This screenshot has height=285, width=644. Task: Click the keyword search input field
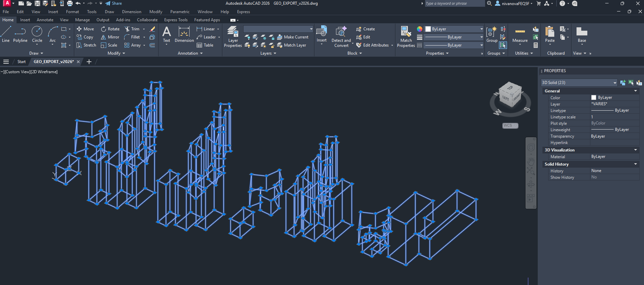pos(454,3)
